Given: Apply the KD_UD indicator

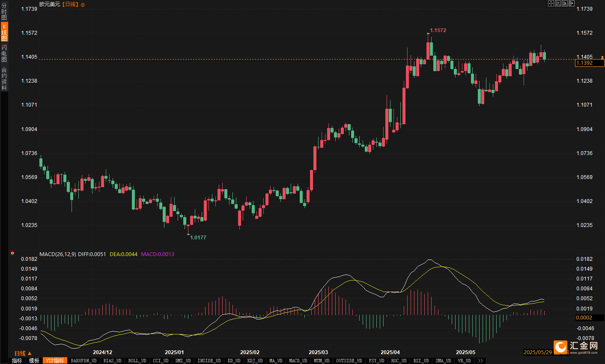Looking at the screenshot, I should point(234,361).
